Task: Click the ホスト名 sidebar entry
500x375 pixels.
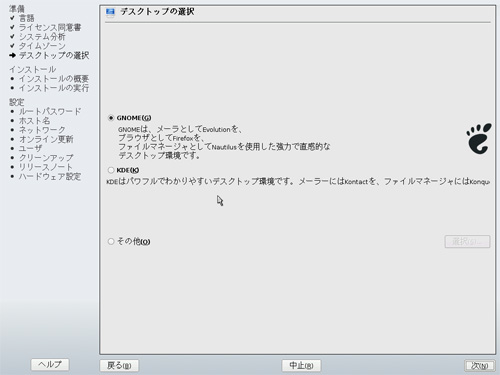Action: click(34, 121)
